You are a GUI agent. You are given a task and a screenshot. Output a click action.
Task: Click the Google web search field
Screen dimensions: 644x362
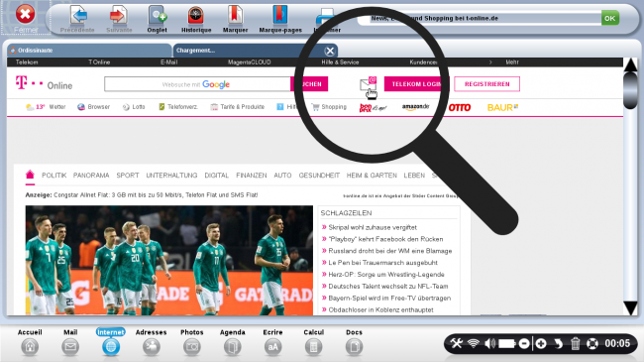coord(197,84)
